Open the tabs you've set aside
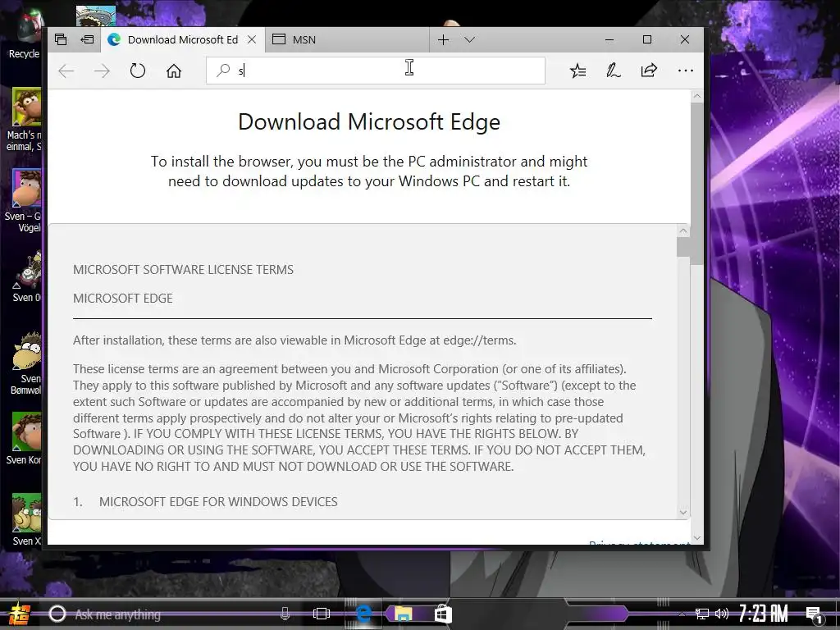The width and height of the screenshot is (840, 630). 61,39
